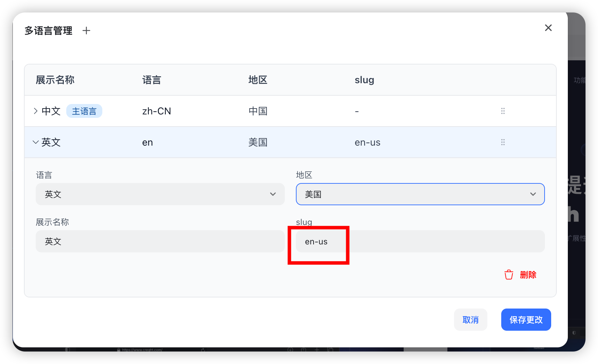Close the 多语言管理 dialog
598x364 pixels.
[548, 28]
